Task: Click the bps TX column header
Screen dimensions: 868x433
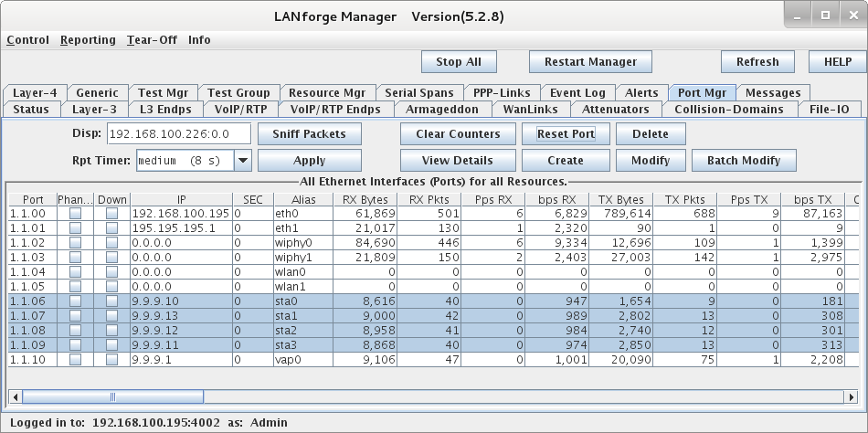Action: tap(812, 199)
